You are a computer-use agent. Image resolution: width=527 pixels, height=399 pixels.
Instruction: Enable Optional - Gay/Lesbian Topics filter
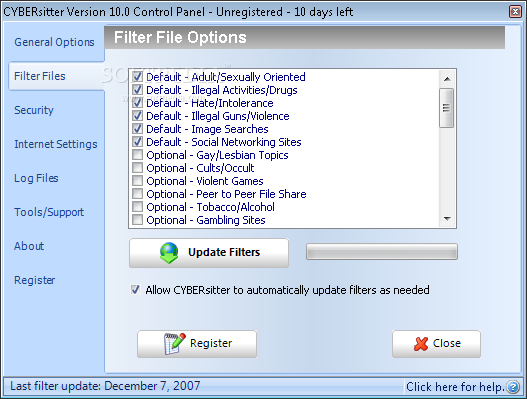(x=137, y=155)
